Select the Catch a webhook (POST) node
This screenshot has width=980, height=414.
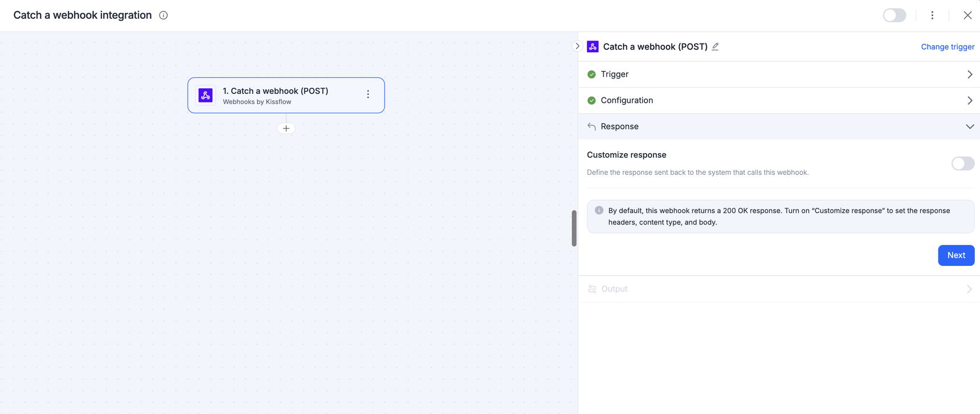[x=286, y=95]
